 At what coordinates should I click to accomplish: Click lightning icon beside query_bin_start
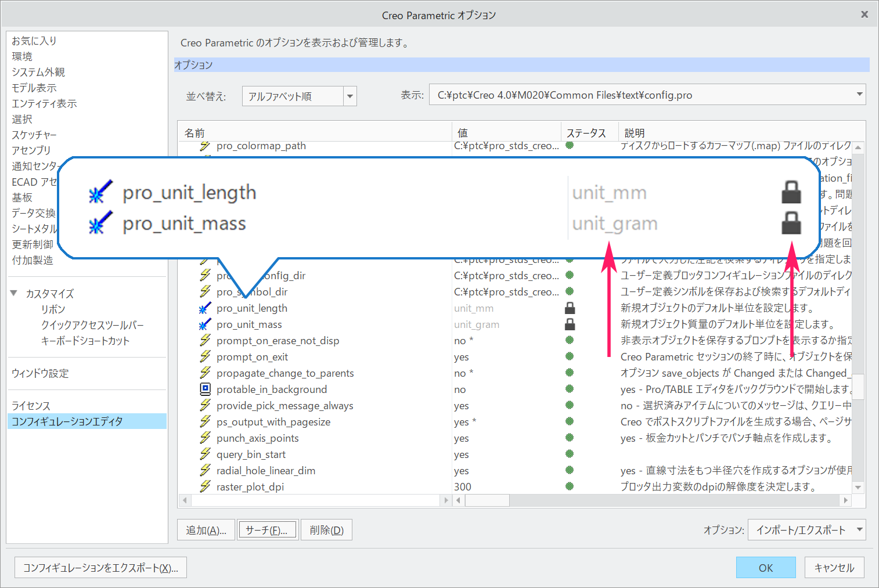pyautogui.click(x=205, y=454)
